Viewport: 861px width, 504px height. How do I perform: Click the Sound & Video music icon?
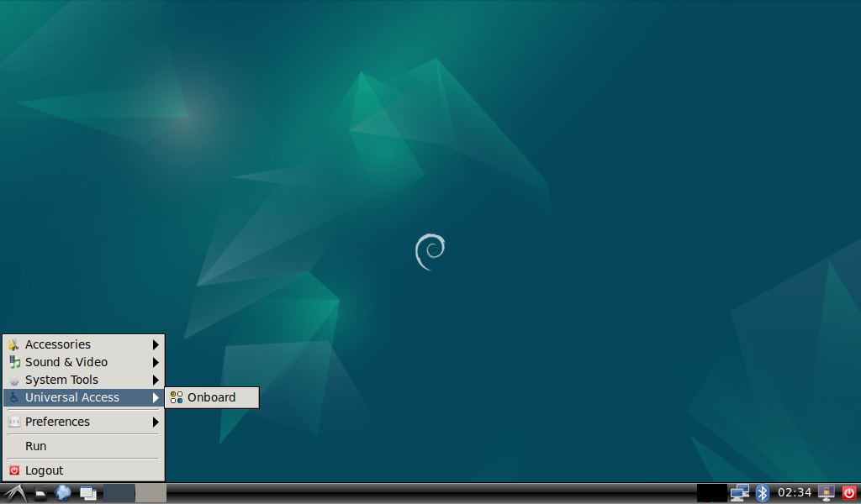click(14, 362)
